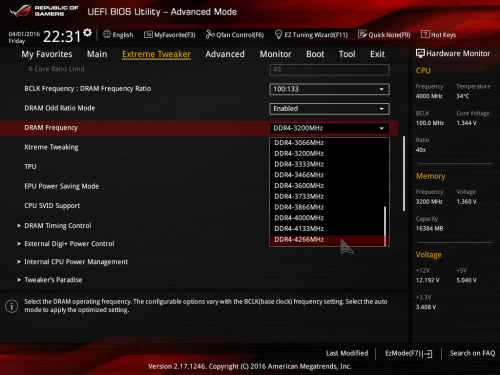This screenshot has width=500, height=375.
Task: Select DDR4-3066MHz option
Action: [327, 143]
